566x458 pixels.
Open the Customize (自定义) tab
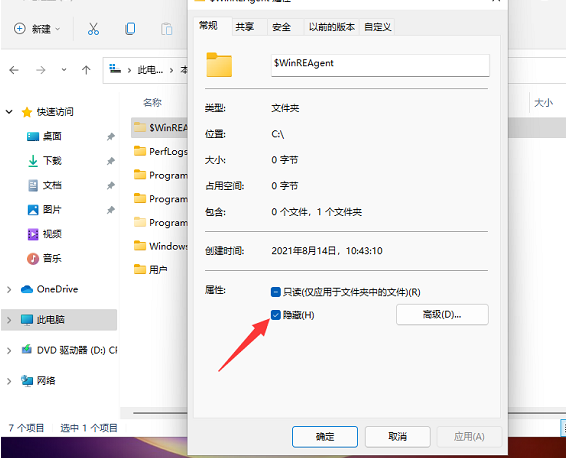(x=378, y=27)
